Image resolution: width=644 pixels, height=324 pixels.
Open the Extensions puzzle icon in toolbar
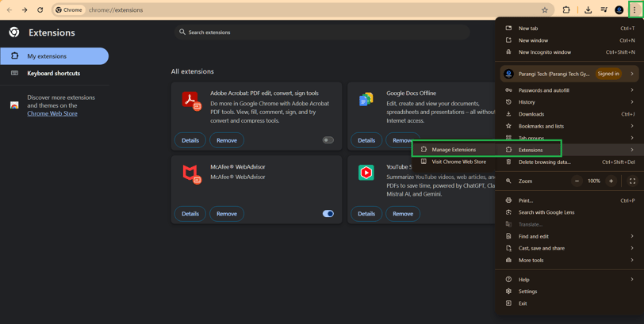tap(566, 10)
